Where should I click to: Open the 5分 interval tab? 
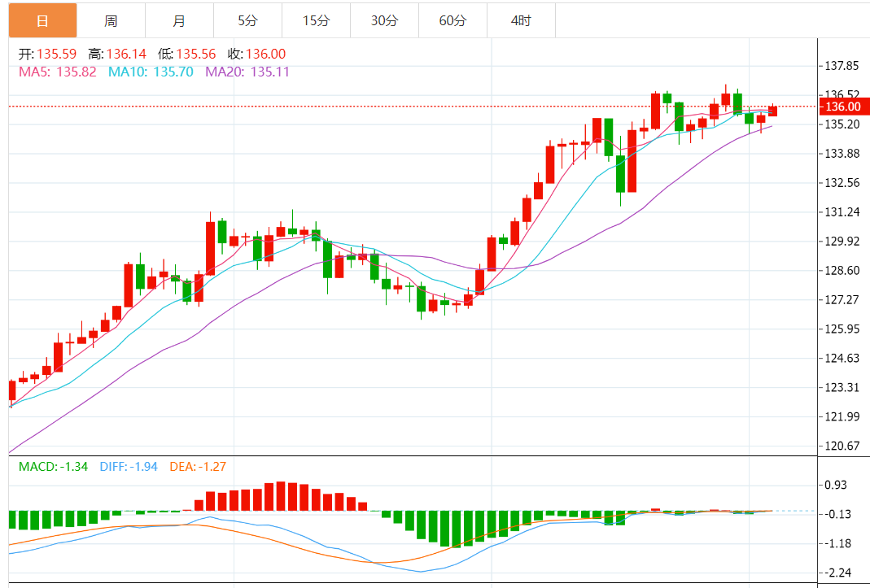point(247,20)
